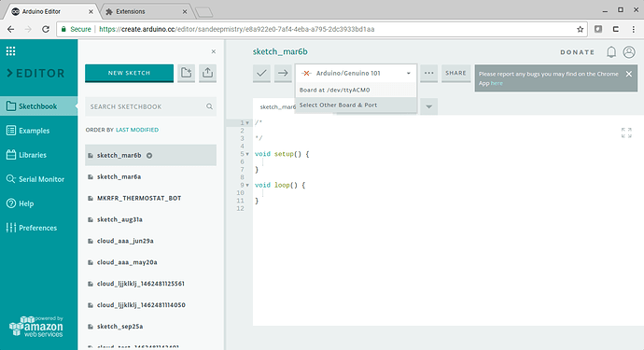Click the file icon beside sketch_aug31a

[x=91, y=219]
